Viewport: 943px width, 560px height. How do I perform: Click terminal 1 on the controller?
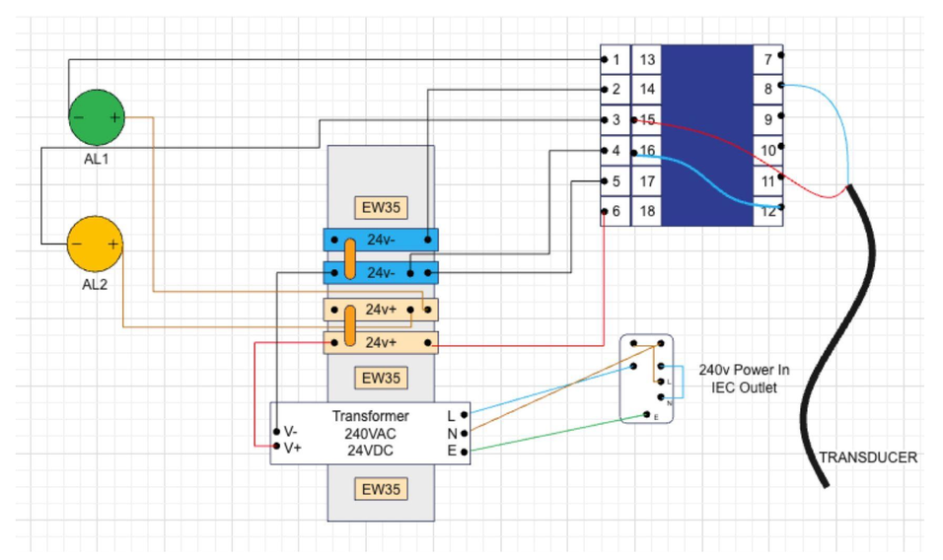[616, 60]
